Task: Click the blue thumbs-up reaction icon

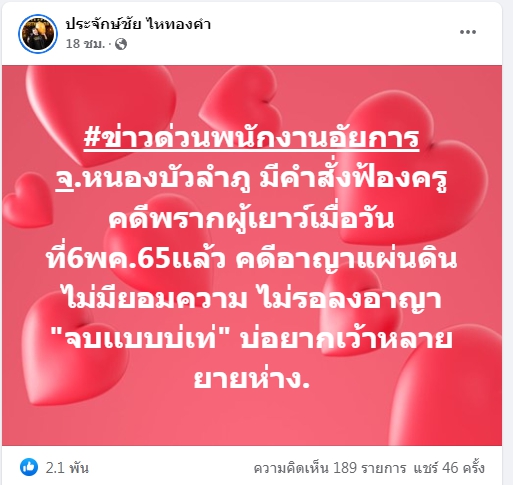Action: pyautogui.click(x=29, y=467)
